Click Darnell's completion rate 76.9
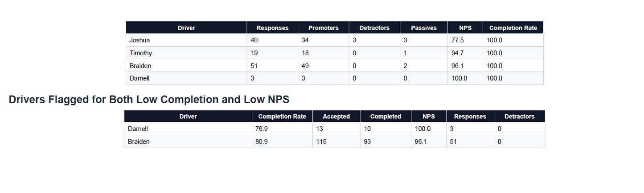This screenshot has width=644, height=193. pos(262,129)
